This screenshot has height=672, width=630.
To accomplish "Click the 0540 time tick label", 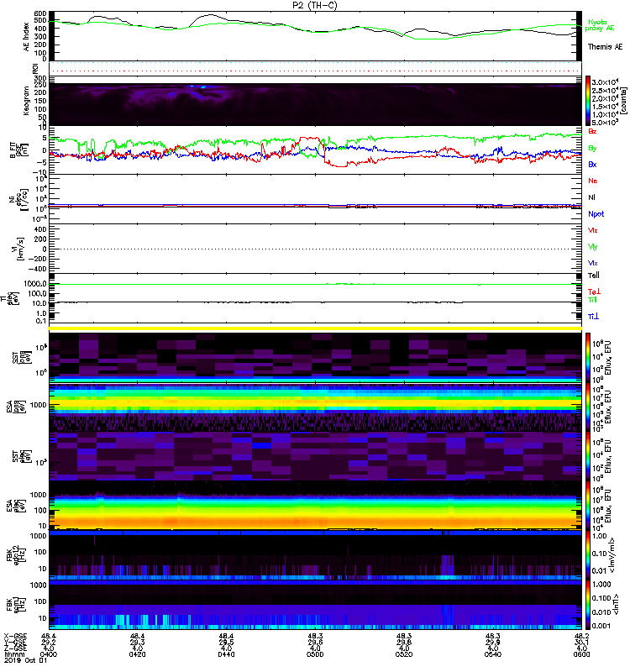I will (493, 654).
